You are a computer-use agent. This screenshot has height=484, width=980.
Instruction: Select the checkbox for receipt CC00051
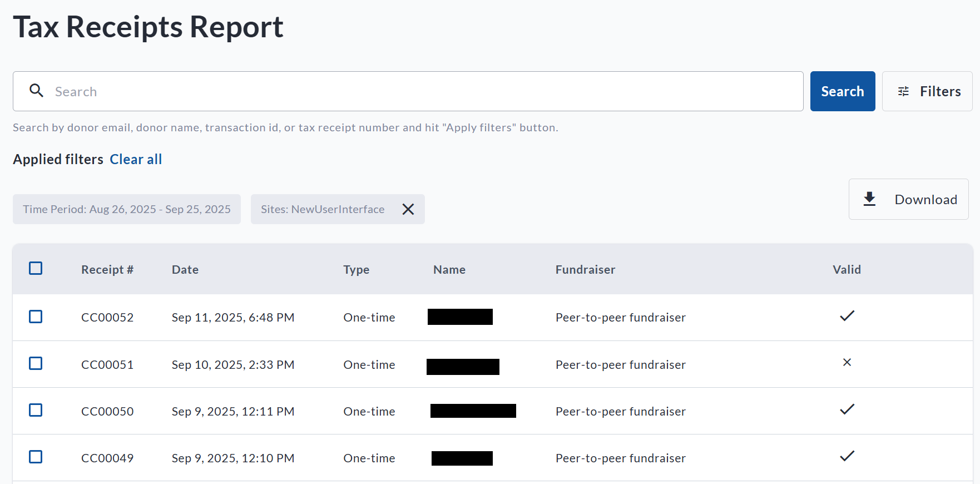pyautogui.click(x=36, y=363)
